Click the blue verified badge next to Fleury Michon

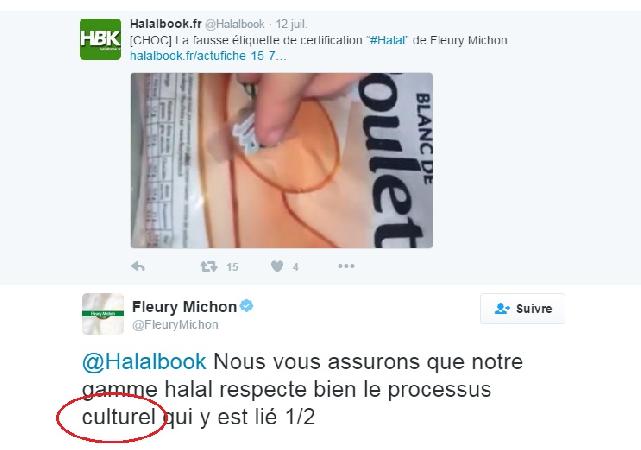click(x=247, y=306)
